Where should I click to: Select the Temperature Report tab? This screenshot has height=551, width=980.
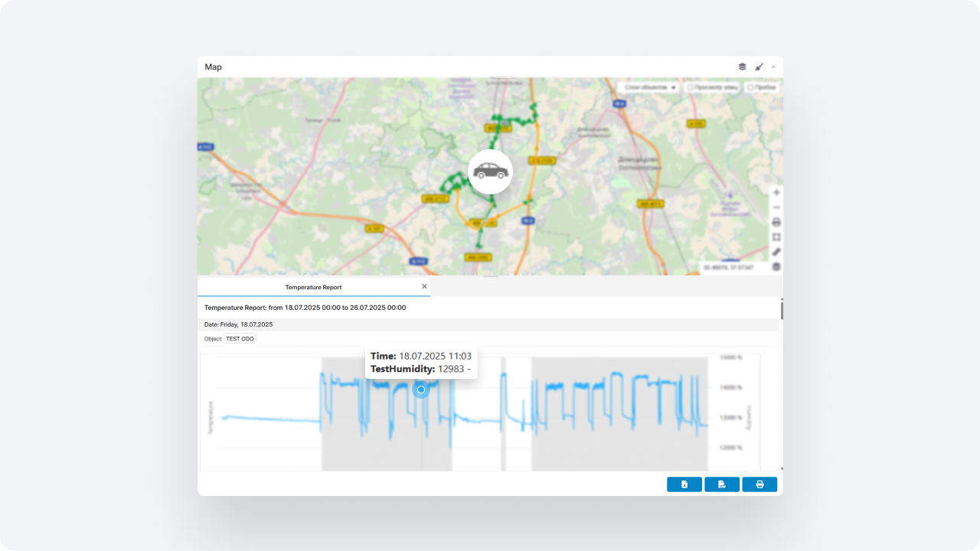coord(313,287)
